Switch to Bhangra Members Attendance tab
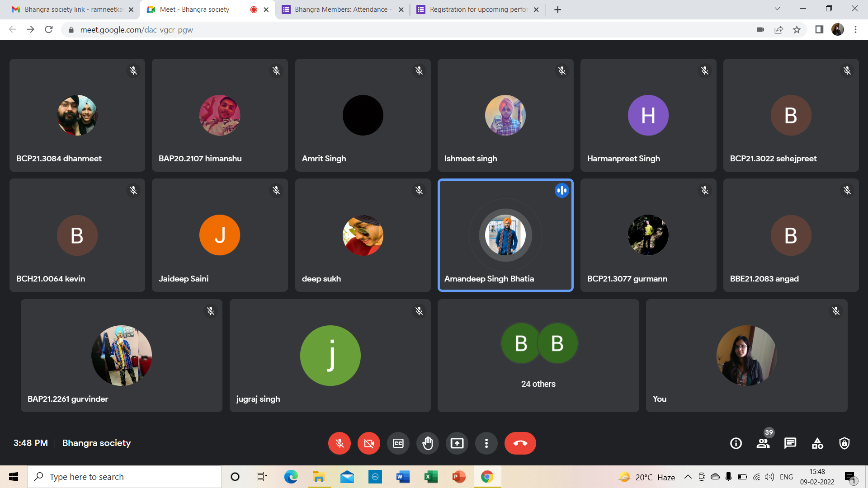 (341, 9)
